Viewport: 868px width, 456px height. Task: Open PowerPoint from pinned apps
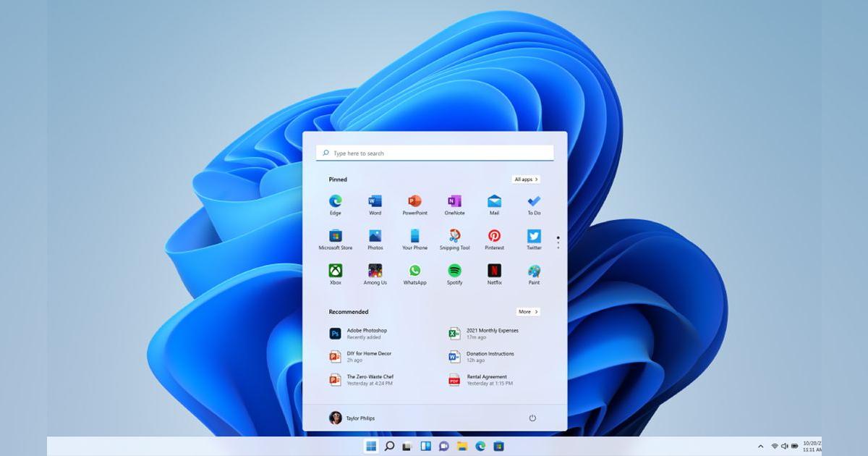[414, 201]
